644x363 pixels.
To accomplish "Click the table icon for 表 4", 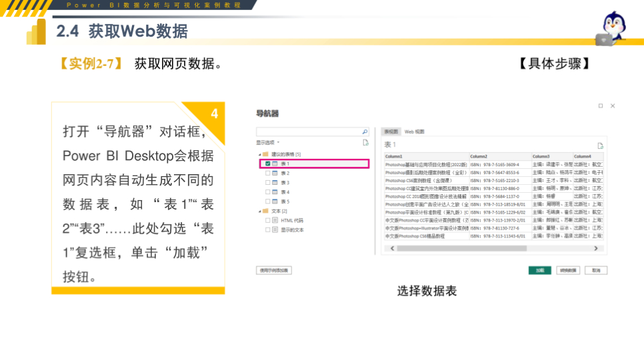I will pyautogui.click(x=275, y=192).
